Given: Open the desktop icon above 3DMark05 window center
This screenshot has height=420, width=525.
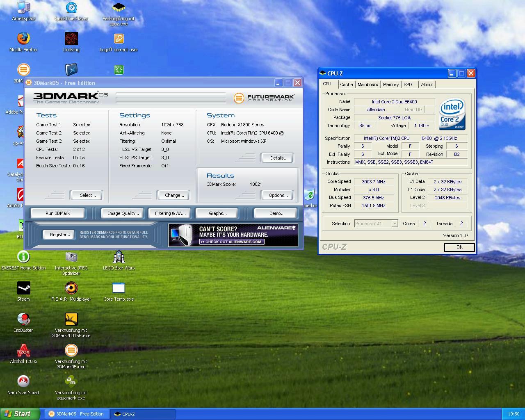Looking at the screenshot, I should [71, 69].
